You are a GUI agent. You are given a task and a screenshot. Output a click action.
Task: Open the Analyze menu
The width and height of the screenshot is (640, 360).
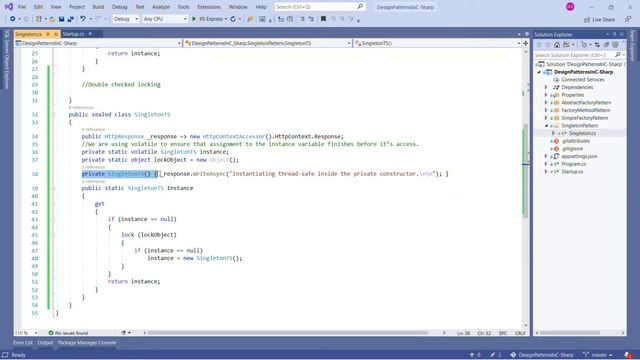(161, 7)
